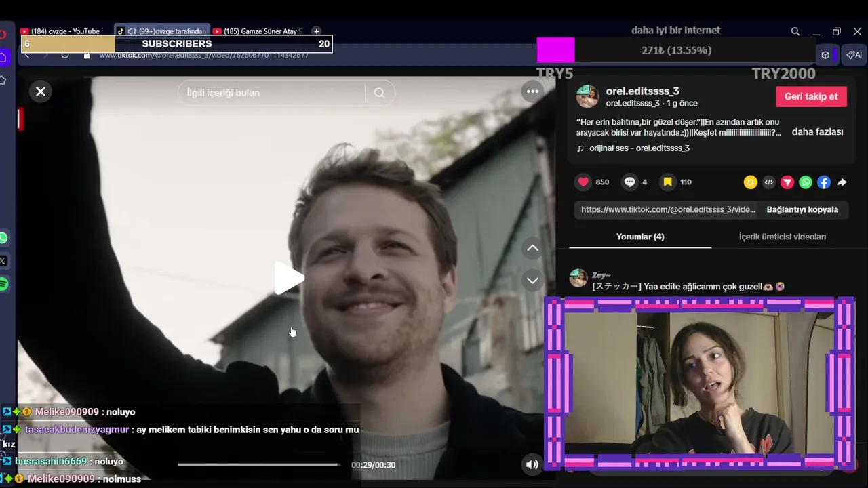Click browser search tabs magnifier icon
Viewport: 868px width, 488px height.
(795, 31)
